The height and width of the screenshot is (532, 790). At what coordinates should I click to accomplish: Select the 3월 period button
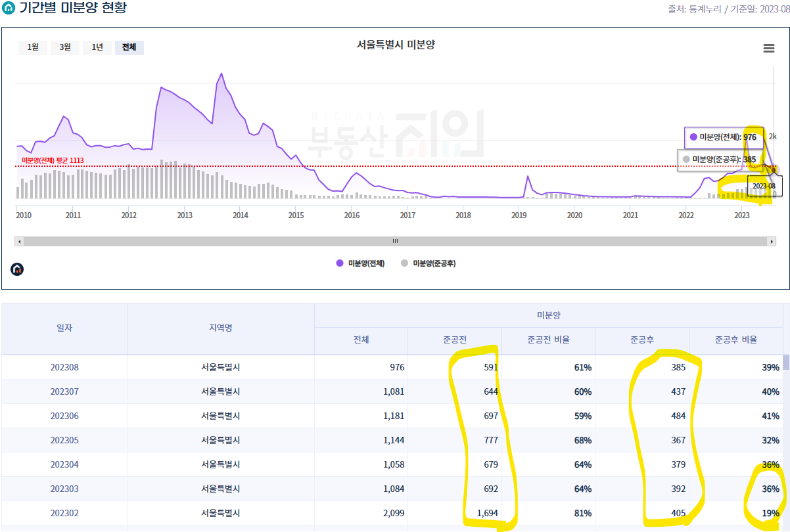tap(64, 48)
